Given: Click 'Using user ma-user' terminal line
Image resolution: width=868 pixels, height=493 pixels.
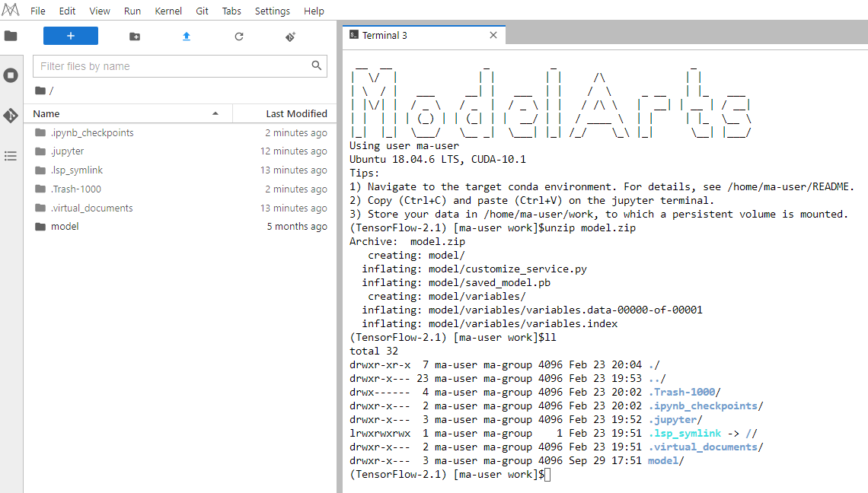Looking at the screenshot, I should [x=404, y=145].
